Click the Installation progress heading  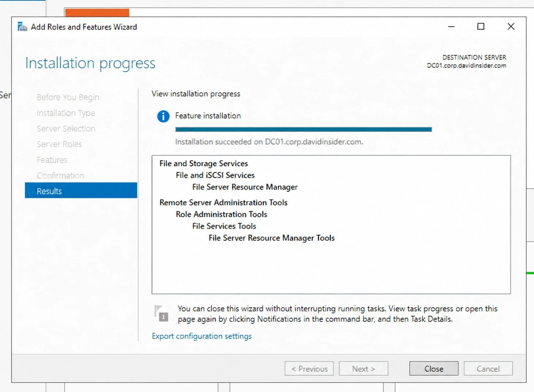pos(90,63)
